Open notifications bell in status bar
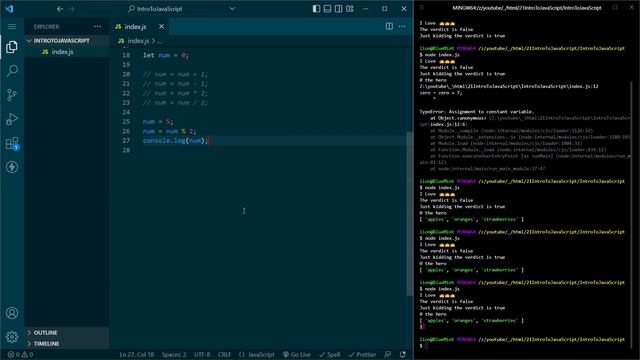Image resolution: width=640 pixels, height=360 pixels. coord(403,355)
